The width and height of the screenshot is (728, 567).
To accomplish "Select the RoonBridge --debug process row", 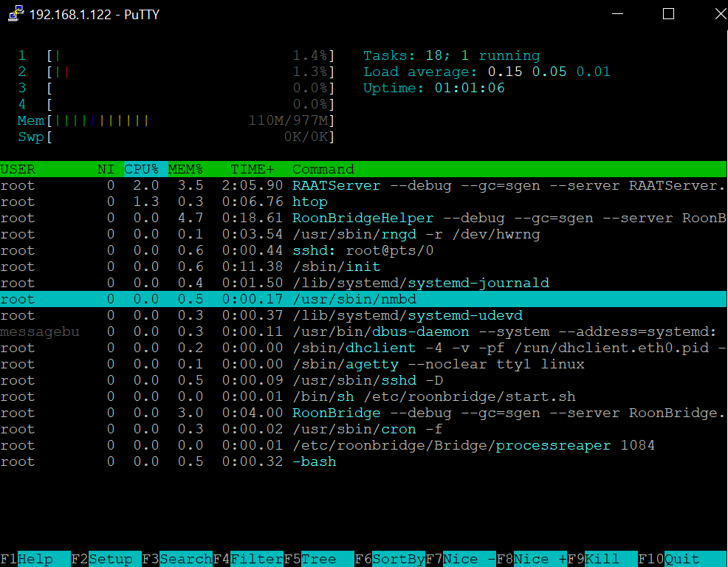I will (363, 413).
